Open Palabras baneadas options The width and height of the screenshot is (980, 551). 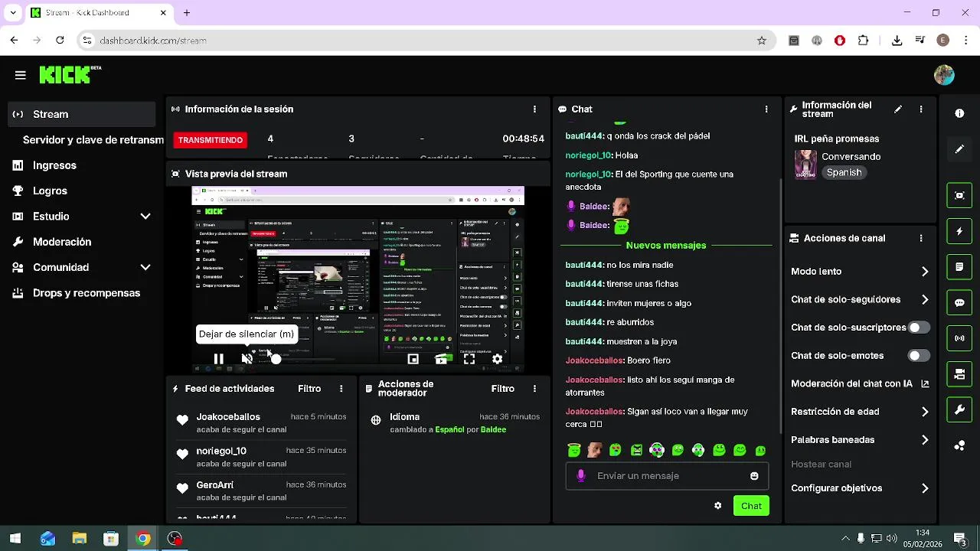(x=859, y=440)
